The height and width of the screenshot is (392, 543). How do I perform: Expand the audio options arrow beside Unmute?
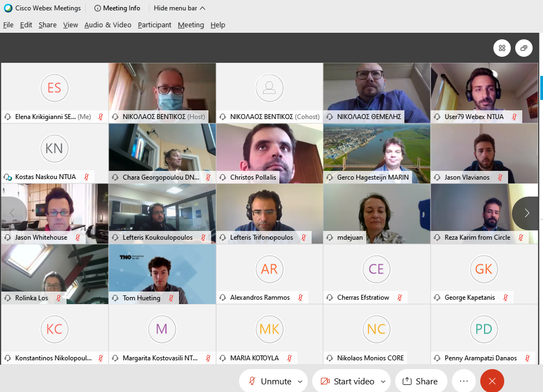coord(300,381)
